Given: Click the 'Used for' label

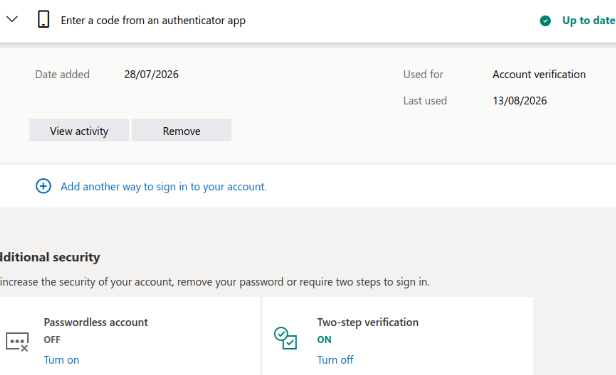Looking at the screenshot, I should [423, 74].
